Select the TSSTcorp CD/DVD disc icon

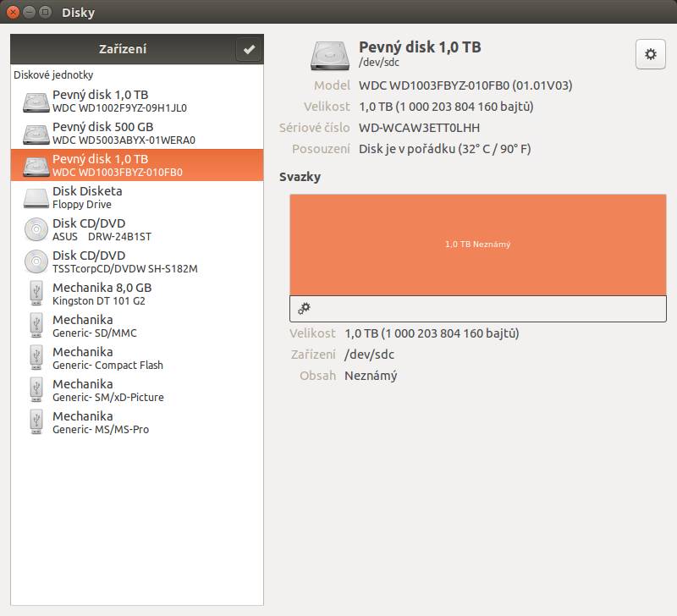coord(36,261)
